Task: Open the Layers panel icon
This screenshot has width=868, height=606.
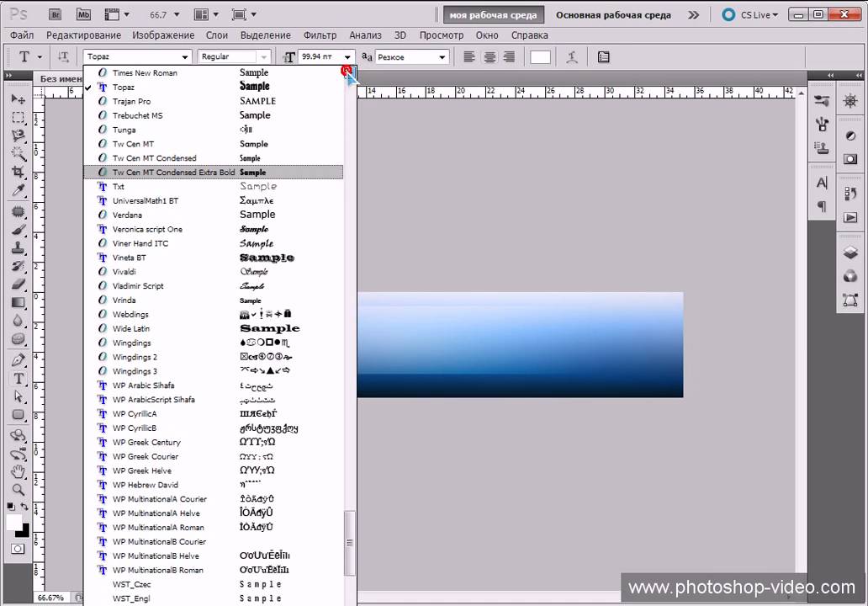Action: click(x=850, y=252)
